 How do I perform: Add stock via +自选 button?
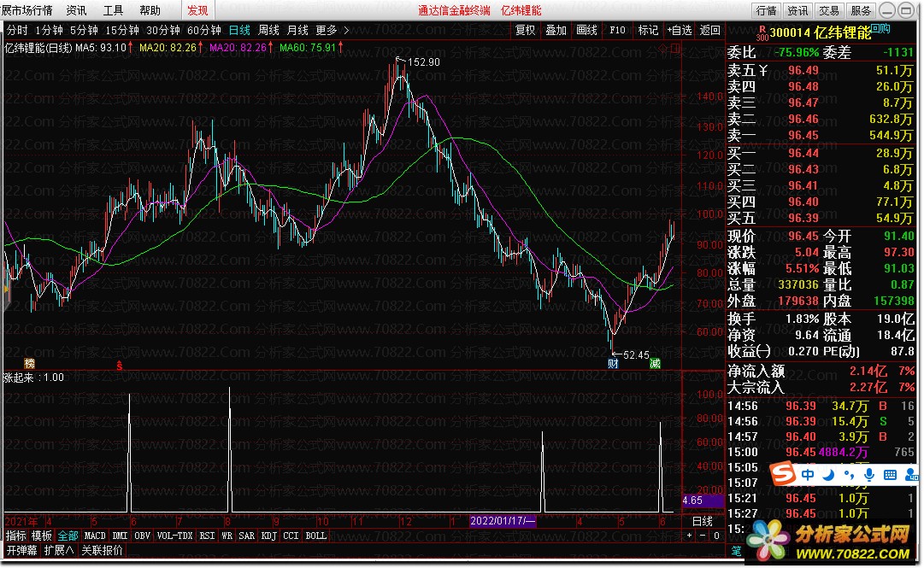(x=679, y=30)
